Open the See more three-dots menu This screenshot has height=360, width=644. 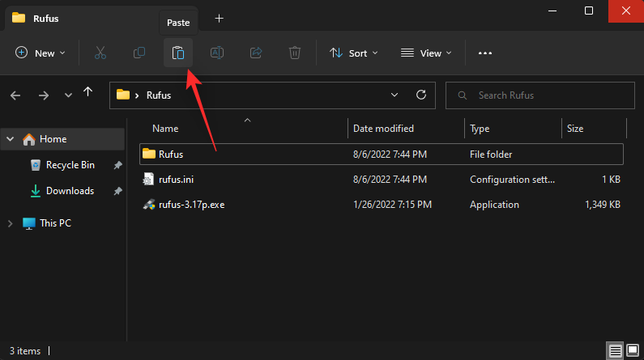(x=485, y=53)
